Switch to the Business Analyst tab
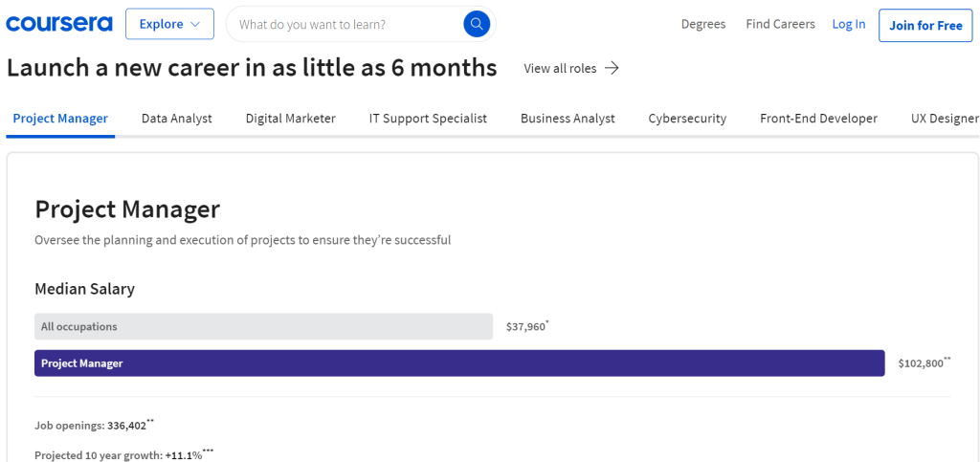This screenshot has height=462, width=980. pyautogui.click(x=568, y=118)
